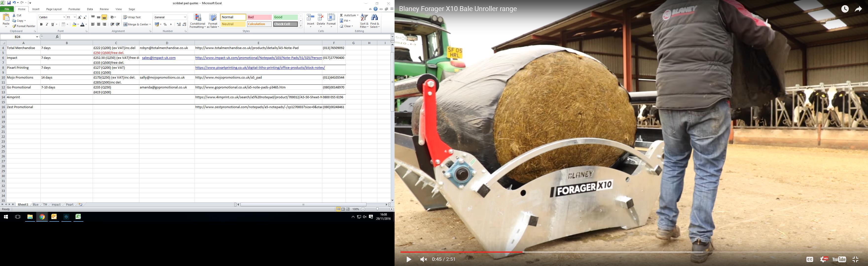This screenshot has height=266, width=868.
Task: Insert a new worksheet tab
Action: pos(80,204)
